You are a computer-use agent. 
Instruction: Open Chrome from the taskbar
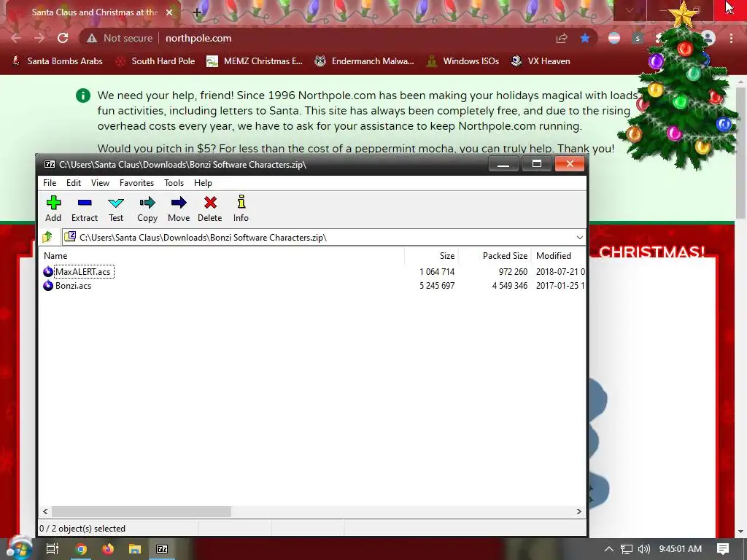pos(81,549)
